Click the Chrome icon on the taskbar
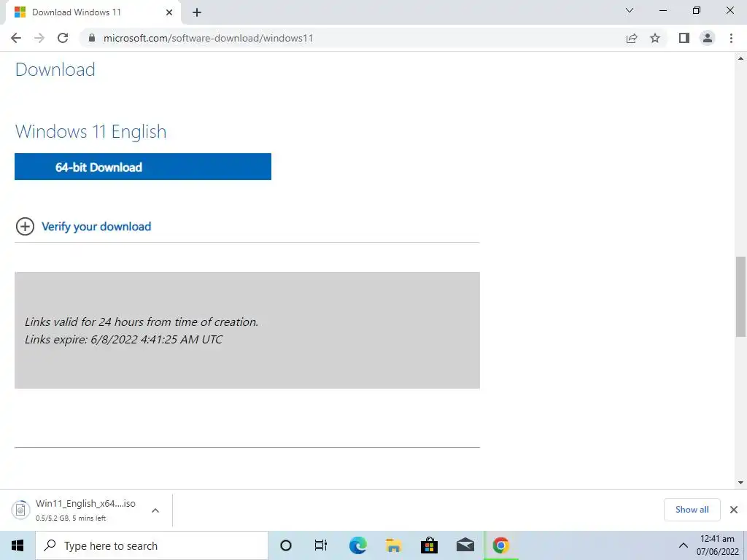This screenshot has height=560, width=747. pyautogui.click(x=500, y=545)
